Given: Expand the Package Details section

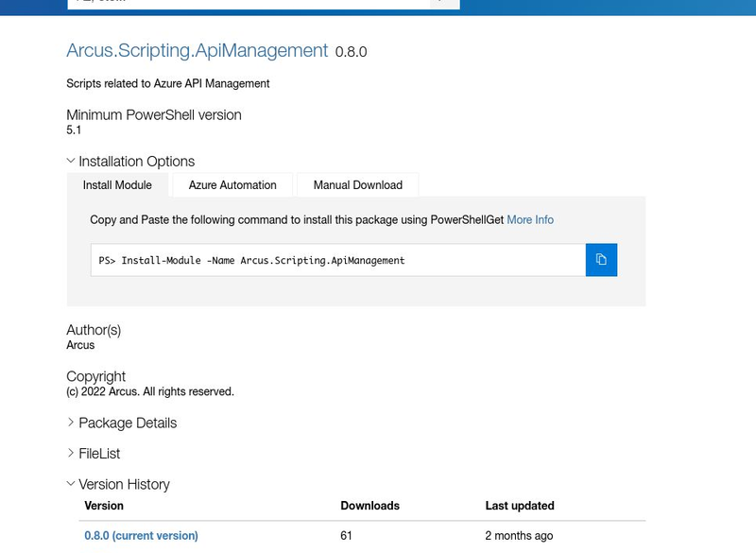Looking at the screenshot, I should (122, 423).
